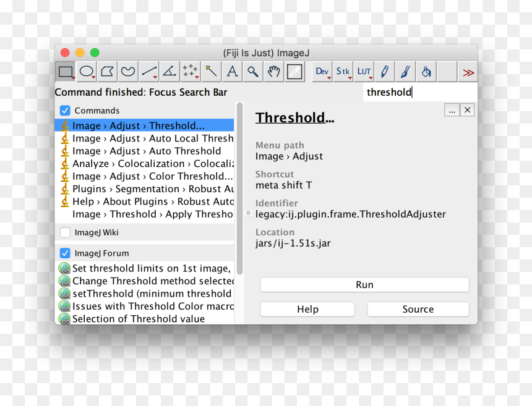Open forum post Change Threshold method
532x406 pixels.
(144, 281)
